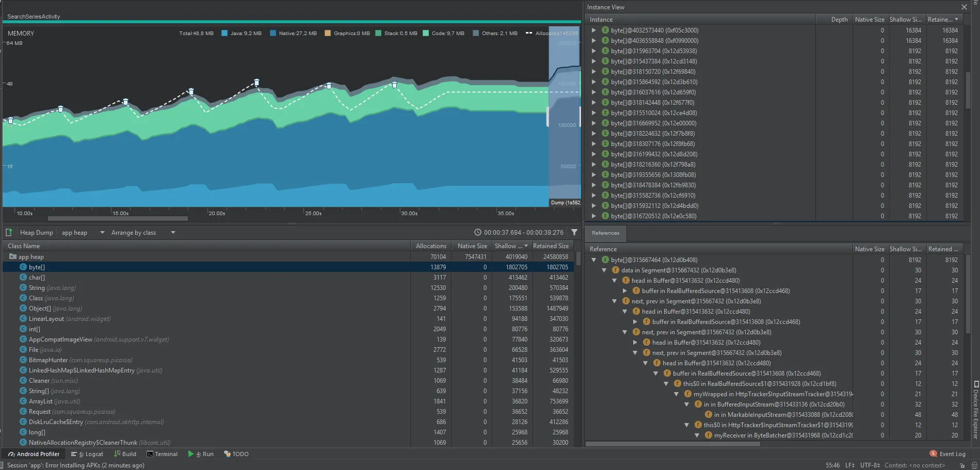Open the Event Log notifications

click(x=947, y=454)
